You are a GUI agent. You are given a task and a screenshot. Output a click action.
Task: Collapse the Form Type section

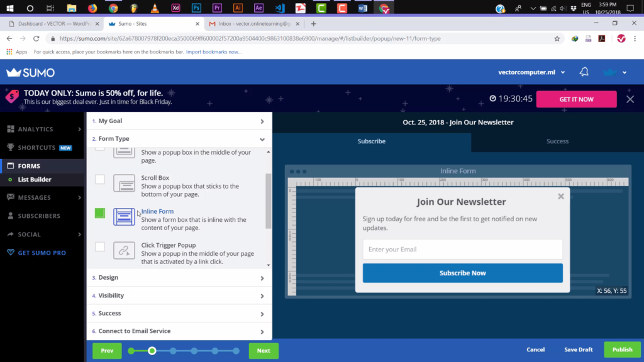pos(179,139)
